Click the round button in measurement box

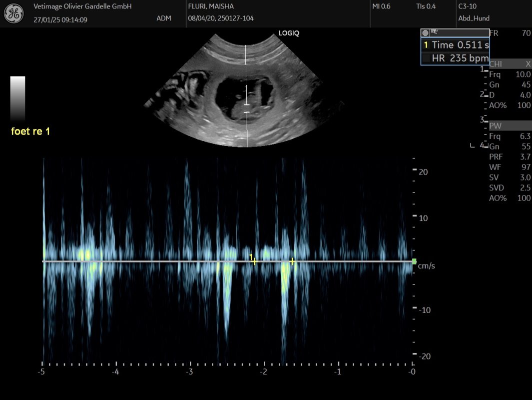425,33
